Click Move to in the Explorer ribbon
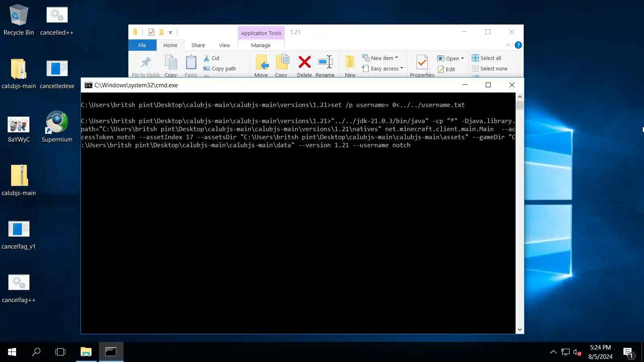The image size is (644, 362). (x=261, y=66)
